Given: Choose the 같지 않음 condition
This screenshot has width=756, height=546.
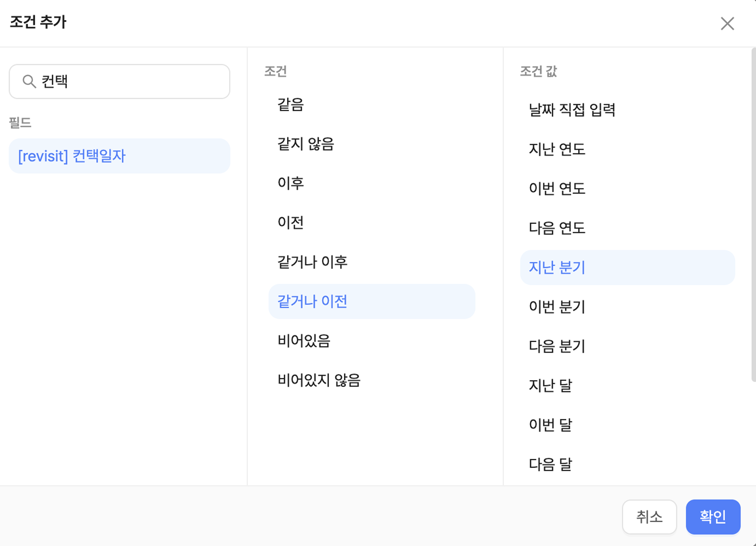Looking at the screenshot, I should pyautogui.click(x=306, y=144).
